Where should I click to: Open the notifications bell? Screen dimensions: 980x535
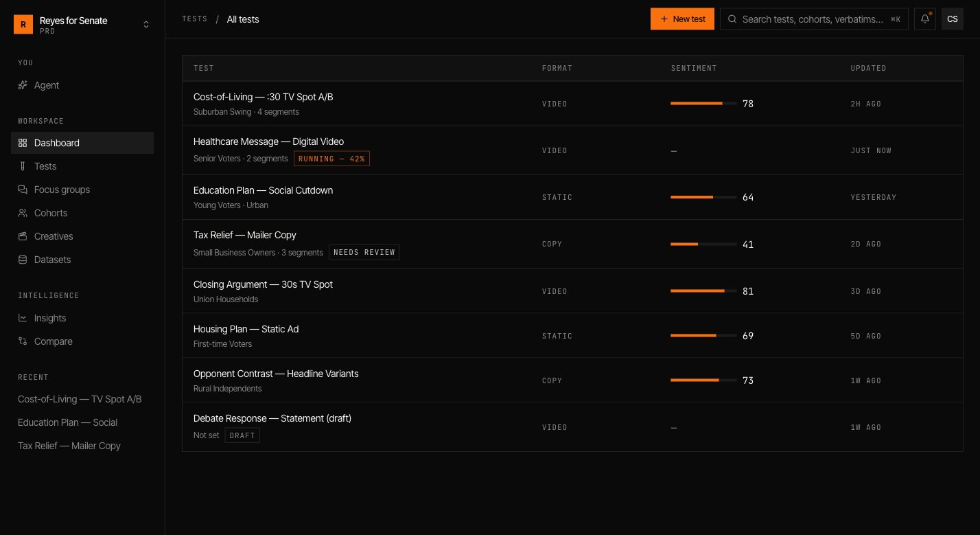click(925, 19)
